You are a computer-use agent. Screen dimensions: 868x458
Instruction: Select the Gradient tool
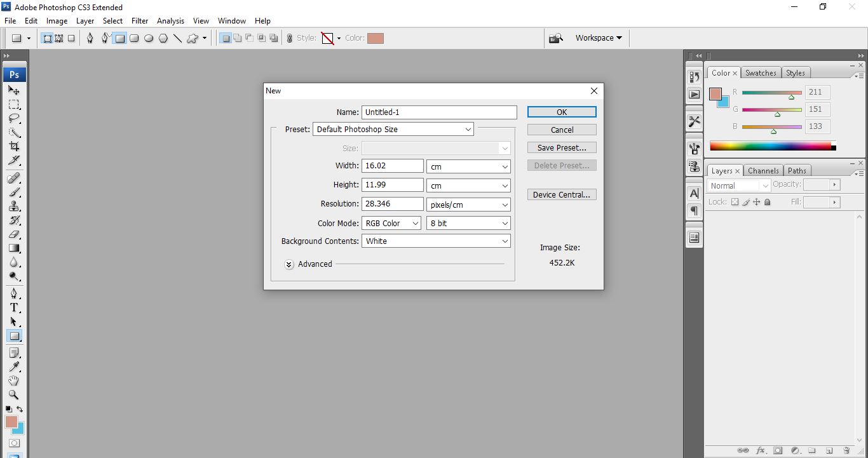click(x=14, y=248)
